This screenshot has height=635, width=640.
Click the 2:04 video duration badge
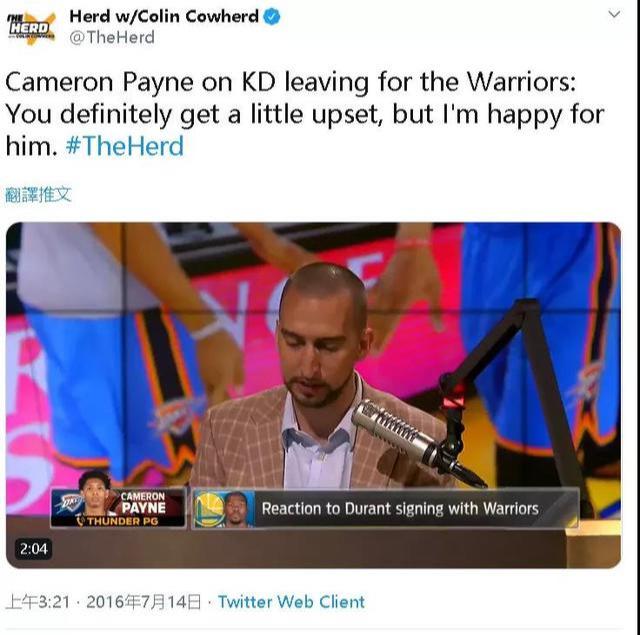tap(33, 549)
